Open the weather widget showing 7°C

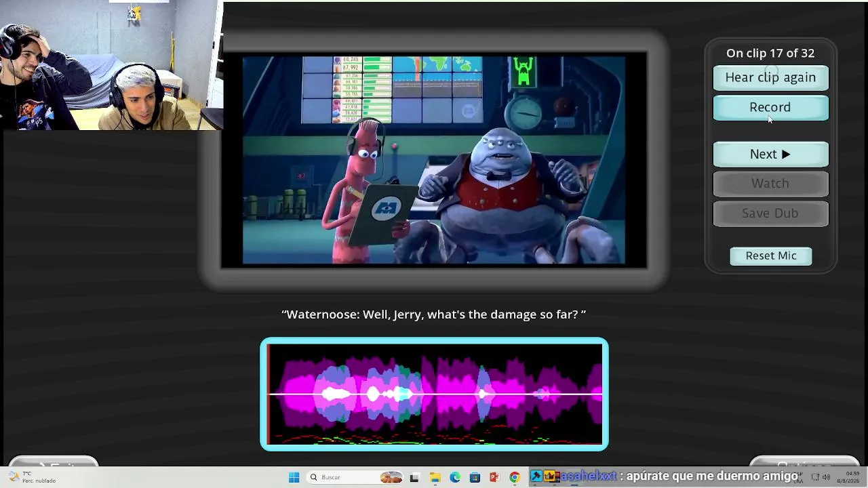32,477
